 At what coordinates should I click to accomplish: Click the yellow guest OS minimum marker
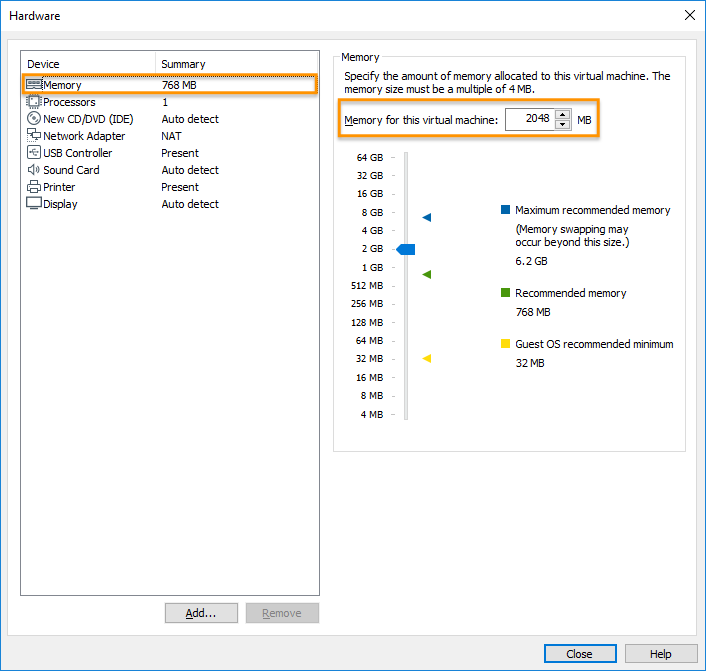[427, 358]
